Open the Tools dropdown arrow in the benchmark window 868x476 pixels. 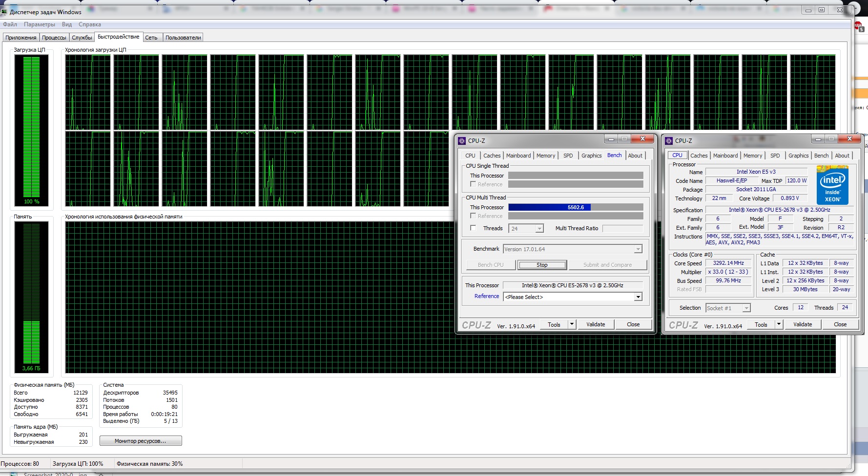pos(572,324)
